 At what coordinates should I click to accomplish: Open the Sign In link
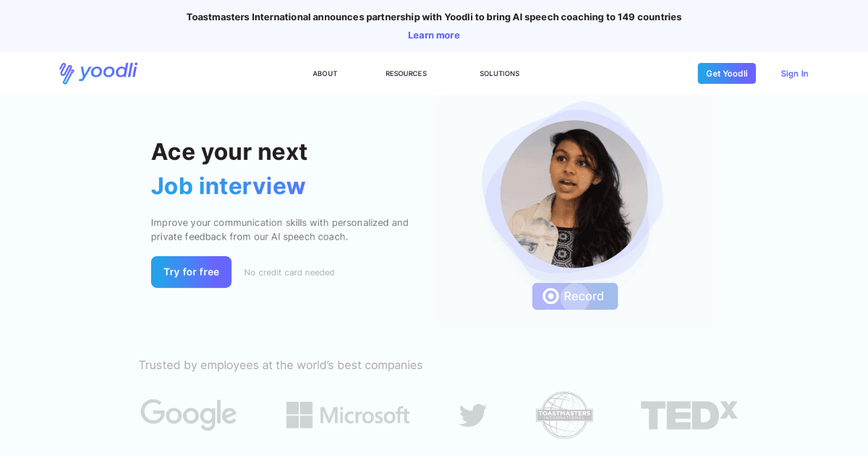[x=794, y=74]
